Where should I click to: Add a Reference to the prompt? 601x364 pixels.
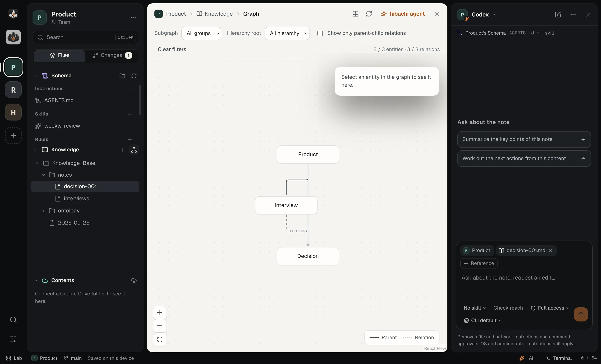[x=479, y=263]
